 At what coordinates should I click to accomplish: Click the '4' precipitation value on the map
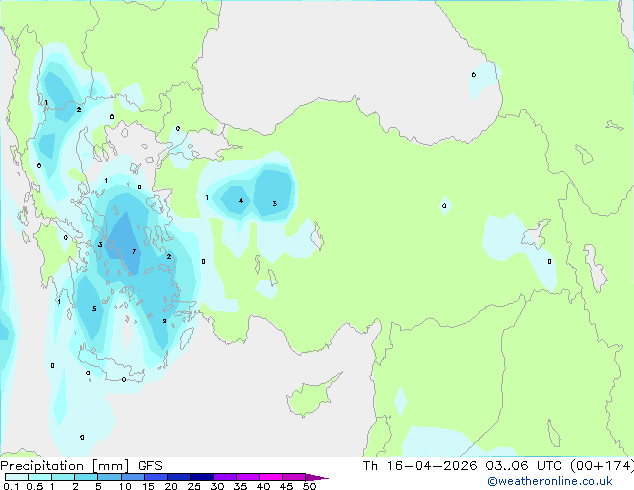coord(241,201)
